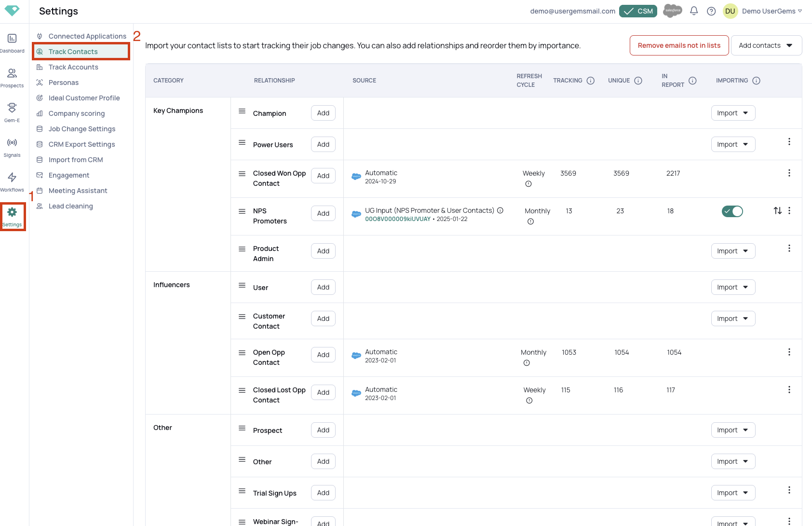Select Track Contacts in settings menu
The height and width of the screenshot is (526, 812).
[81, 52]
